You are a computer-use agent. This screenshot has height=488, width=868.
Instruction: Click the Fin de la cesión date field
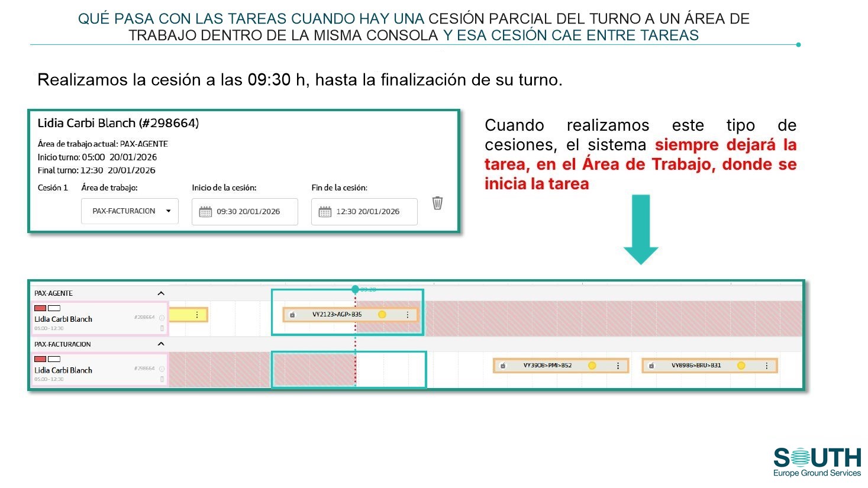[364, 212]
